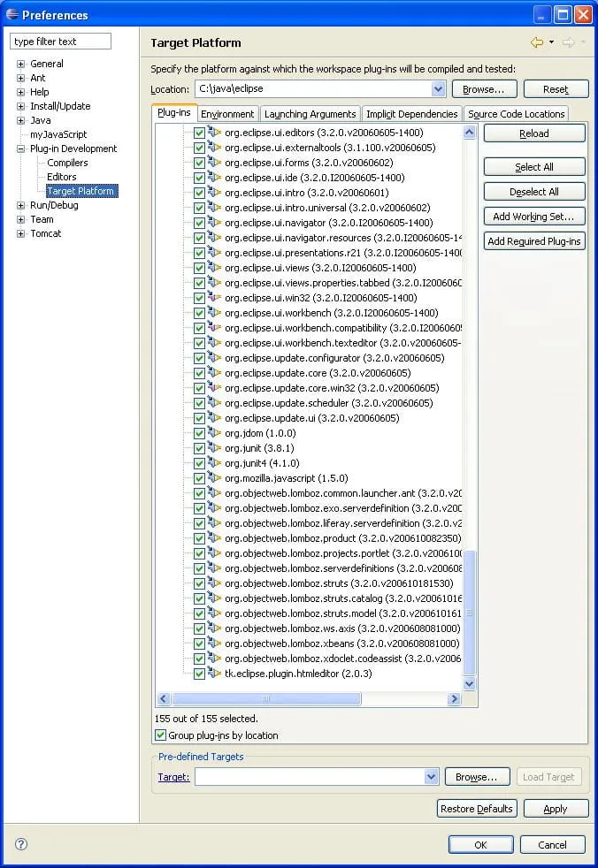Click the Eclipse icon in the title bar
Image resolution: width=598 pixels, height=868 pixels.
pyautogui.click(x=12, y=14)
